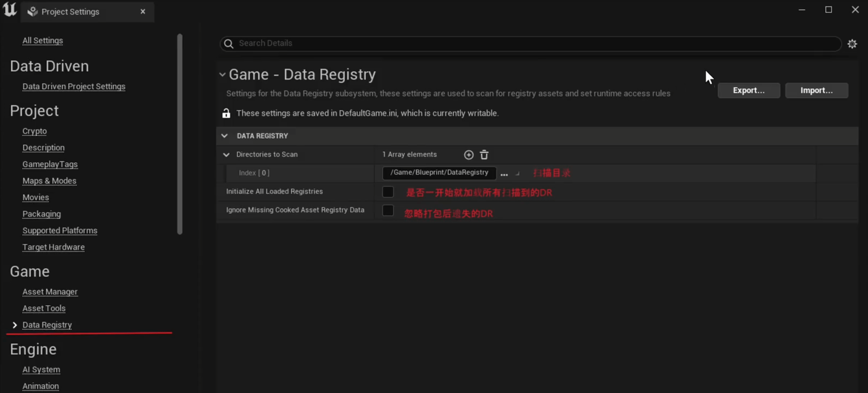Collapse the Game - Data Registry header

tap(222, 75)
